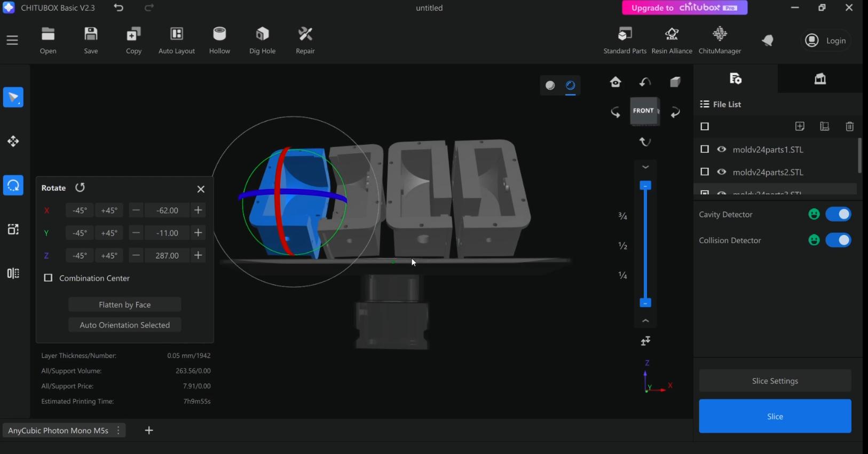Undo the last action
Viewport: 868px width, 454px height.
pos(119,7)
